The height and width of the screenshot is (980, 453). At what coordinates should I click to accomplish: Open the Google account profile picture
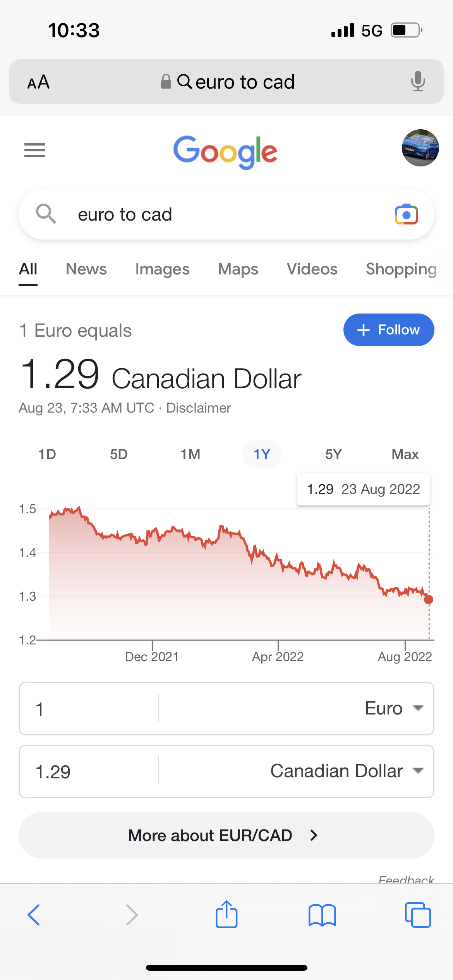click(x=420, y=148)
